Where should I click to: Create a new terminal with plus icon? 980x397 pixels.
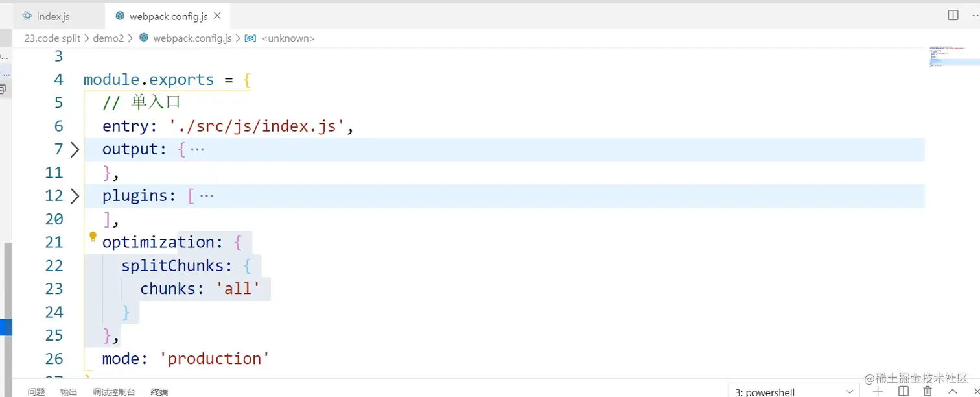click(878, 391)
